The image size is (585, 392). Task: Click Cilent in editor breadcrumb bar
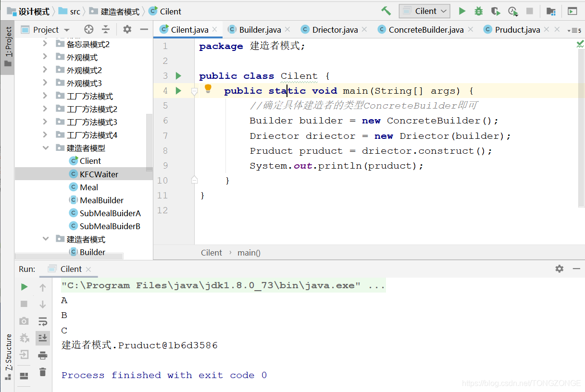(x=212, y=253)
